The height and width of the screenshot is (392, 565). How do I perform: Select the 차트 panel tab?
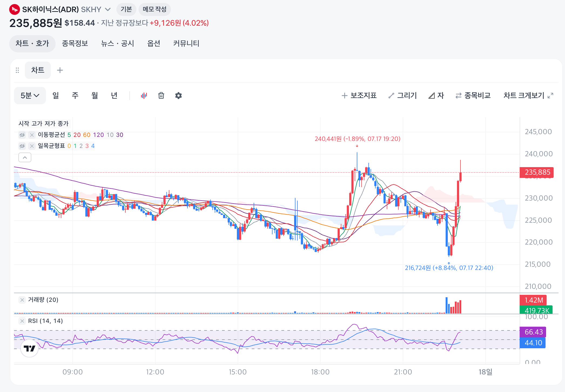(38, 70)
